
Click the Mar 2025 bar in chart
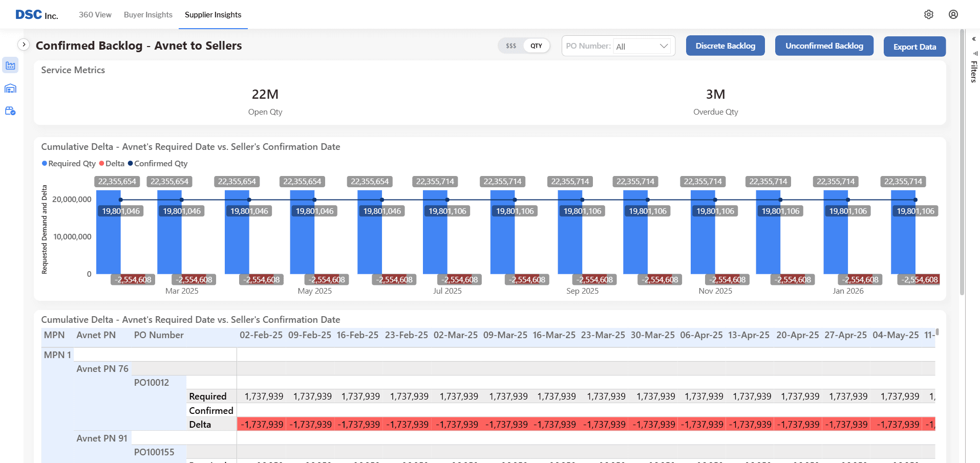169,232
